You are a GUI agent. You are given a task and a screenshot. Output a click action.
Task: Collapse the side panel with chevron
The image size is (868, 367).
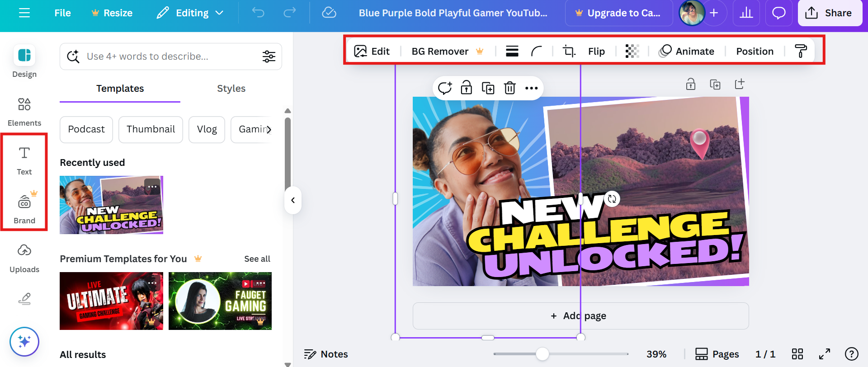point(293,200)
